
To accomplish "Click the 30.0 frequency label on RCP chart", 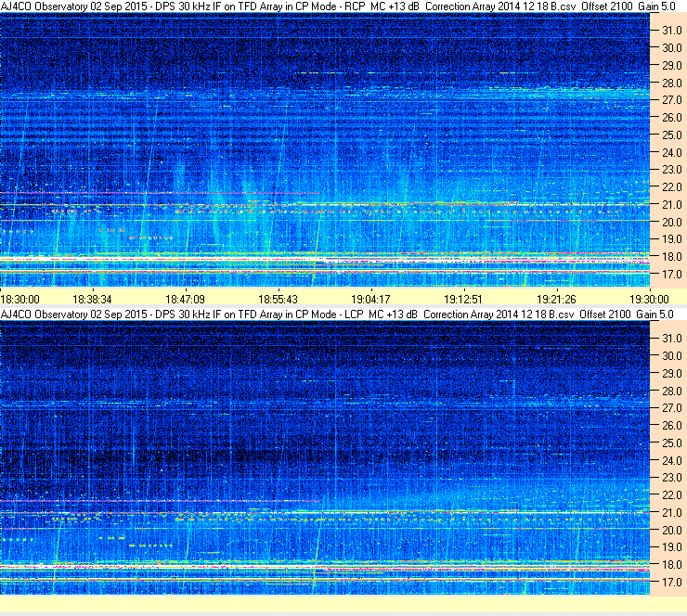I will coord(671,48).
